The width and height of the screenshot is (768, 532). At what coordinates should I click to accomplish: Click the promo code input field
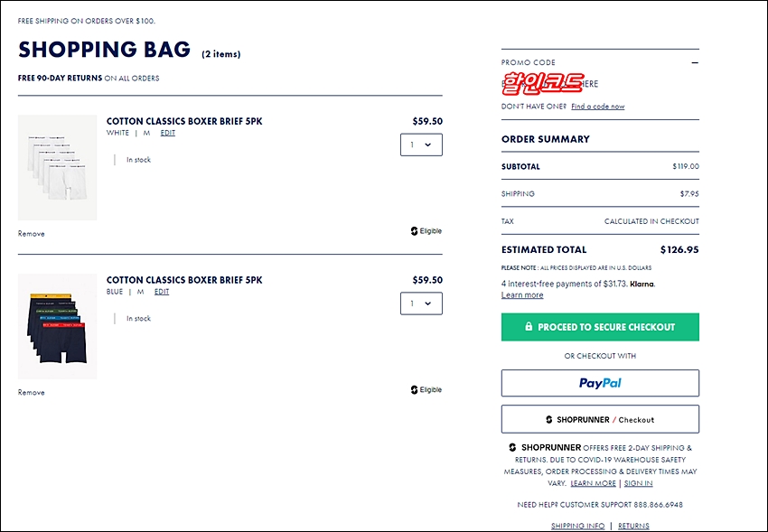pyautogui.click(x=600, y=84)
